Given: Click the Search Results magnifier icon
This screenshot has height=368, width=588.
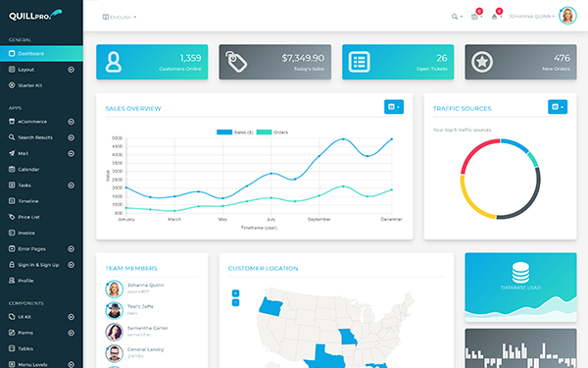Looking at the screenshot, I should tap(12, 137).
